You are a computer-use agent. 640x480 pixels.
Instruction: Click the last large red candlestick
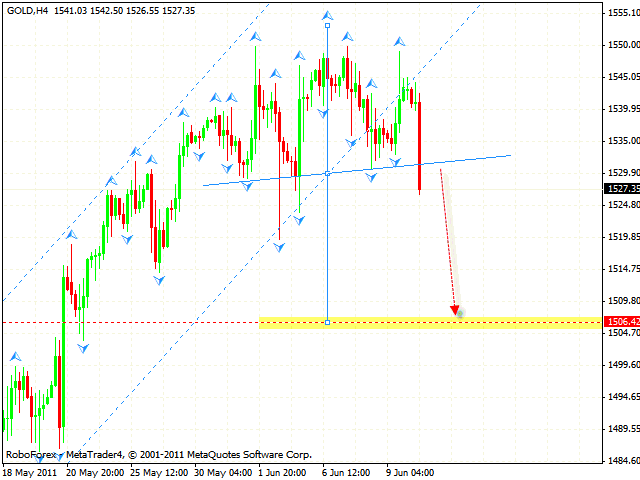(x=420, y=145)
